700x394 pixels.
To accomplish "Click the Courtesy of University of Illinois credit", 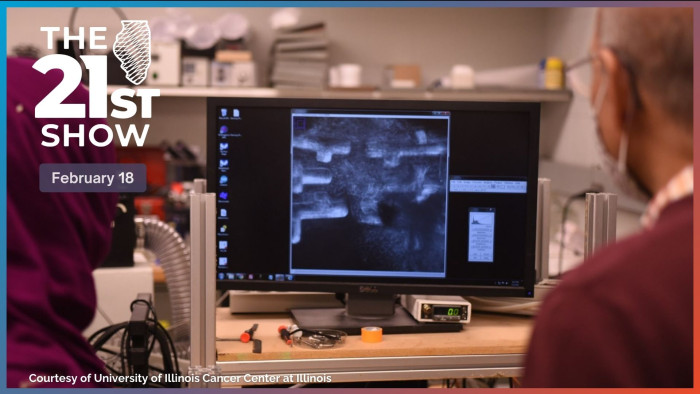I will pos(180,378).
